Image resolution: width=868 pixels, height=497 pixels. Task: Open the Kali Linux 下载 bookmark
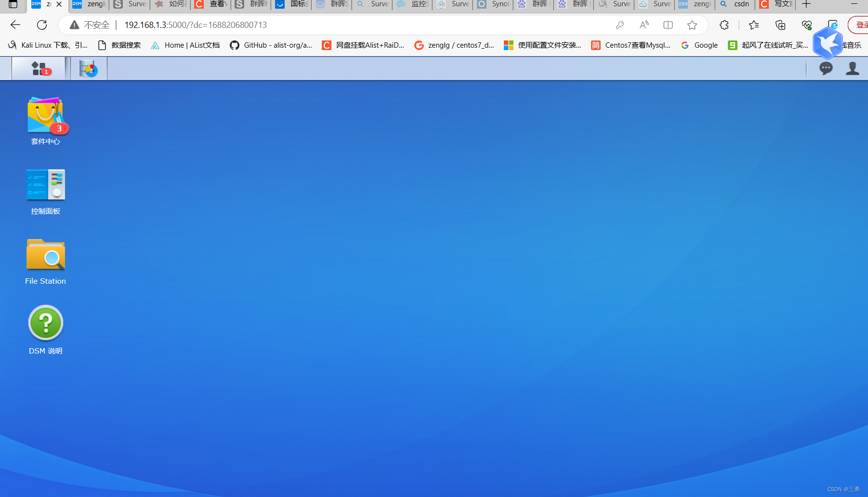[x=48, y=45]
